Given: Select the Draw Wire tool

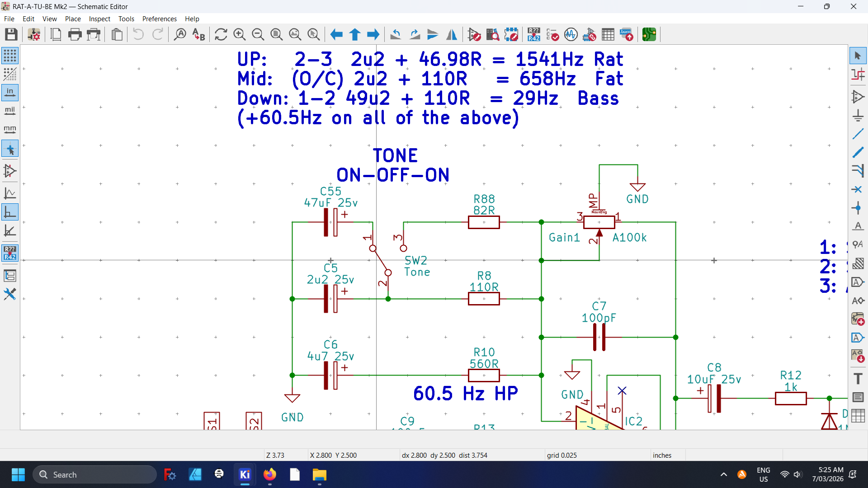Looking at the screenshot, I should [x=858, y=134].
